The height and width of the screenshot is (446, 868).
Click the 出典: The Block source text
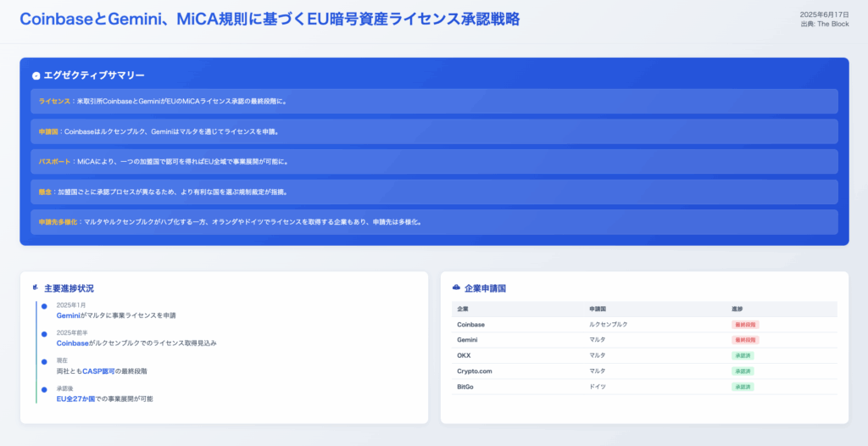pyautogui.click(x=824, y=24)
